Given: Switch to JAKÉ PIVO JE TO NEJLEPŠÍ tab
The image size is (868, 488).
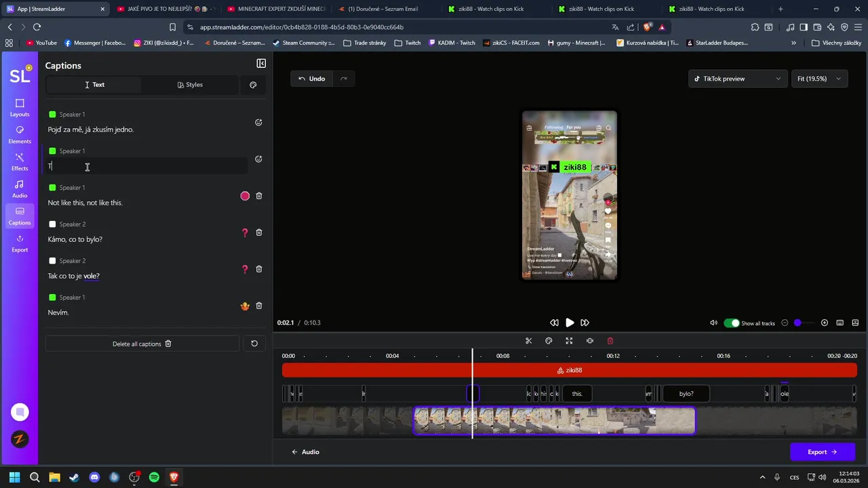Looking at the screenshot, I should [x=165, y=9].
